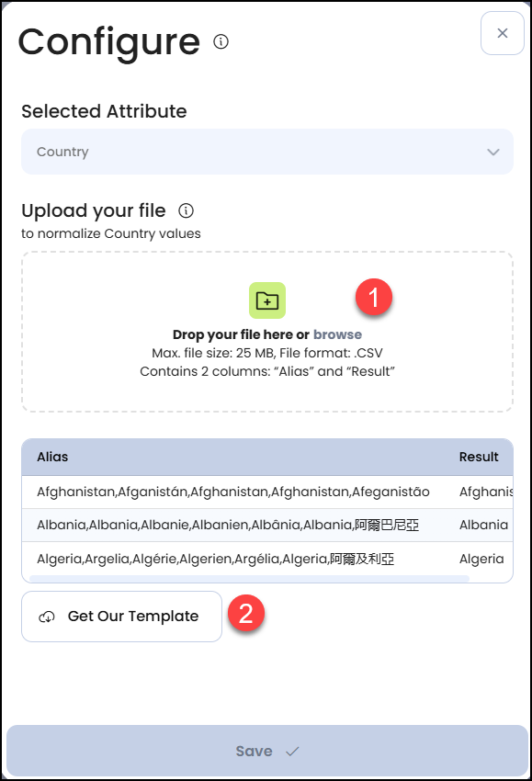
Task: Click the X icon to close Configure dialog
Action: point(503,33)
